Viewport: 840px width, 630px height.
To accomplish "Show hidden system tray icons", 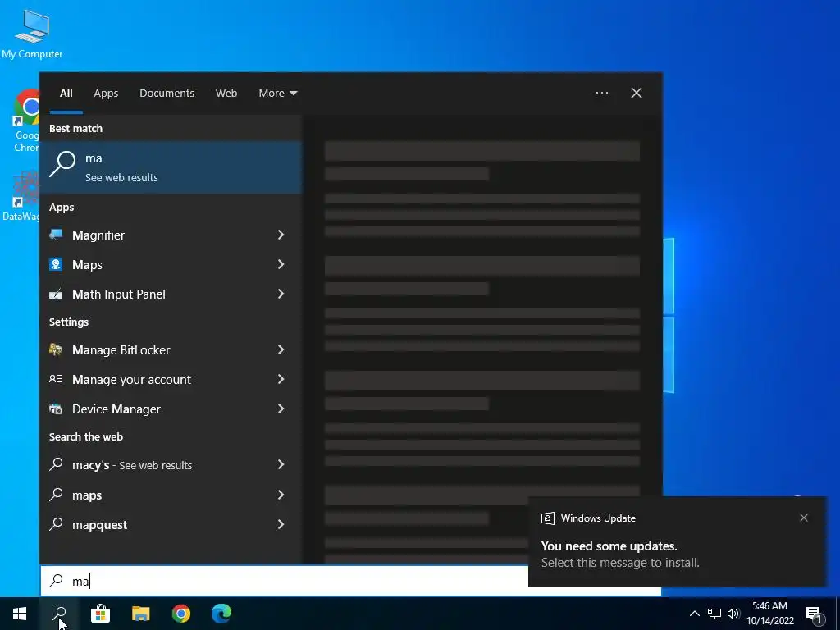I will (694, 614).
